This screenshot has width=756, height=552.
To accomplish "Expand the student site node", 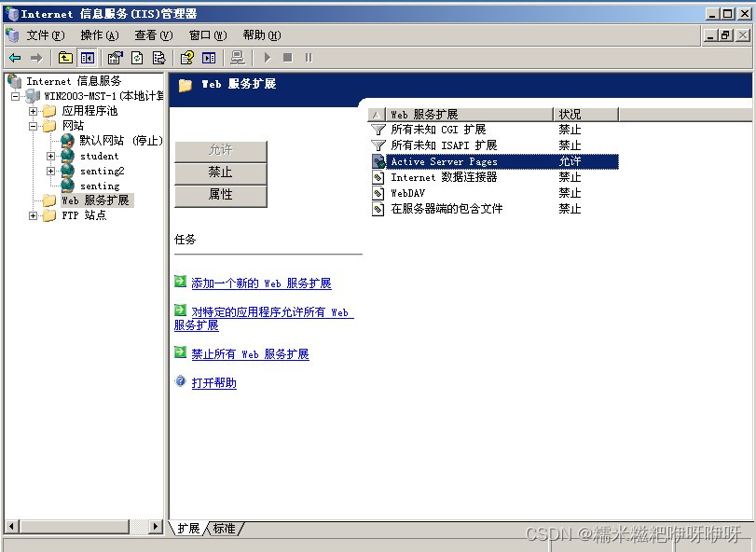I will pyautogui.click(x=50, y=157).
